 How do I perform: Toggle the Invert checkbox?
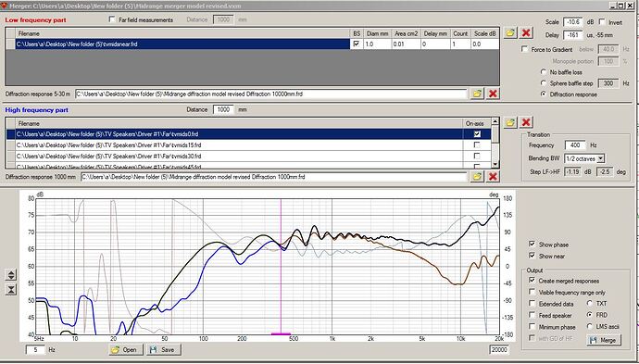pyautogui.click(x=602, y=22)
